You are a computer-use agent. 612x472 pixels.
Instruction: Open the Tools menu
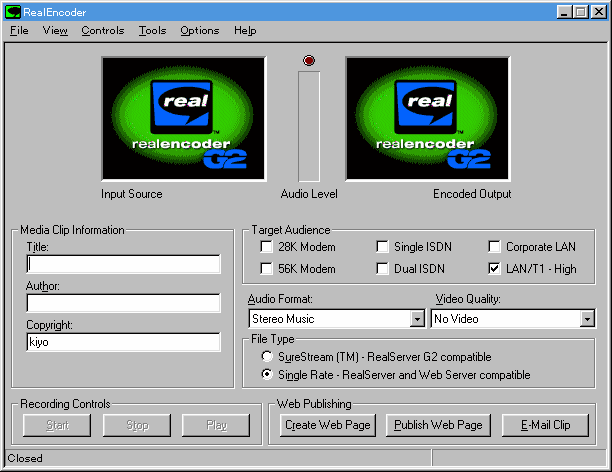click(152, 31)
